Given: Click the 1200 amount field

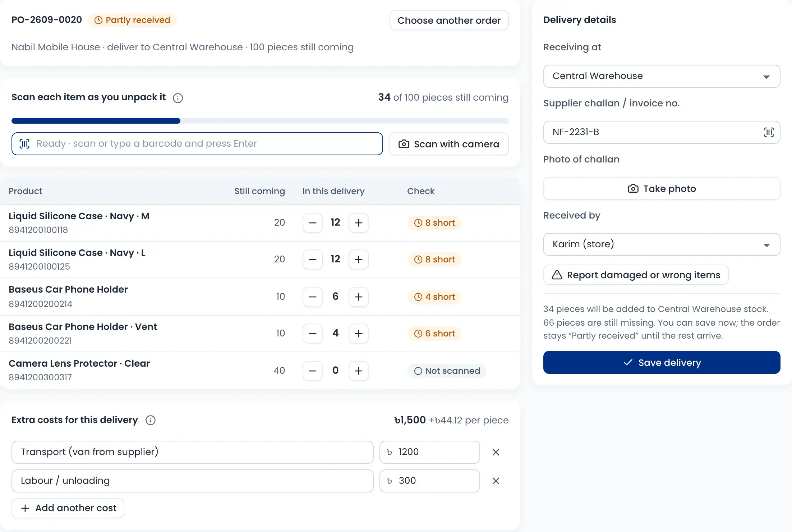Looking at the screenshot, I should [x=430, y=452].
